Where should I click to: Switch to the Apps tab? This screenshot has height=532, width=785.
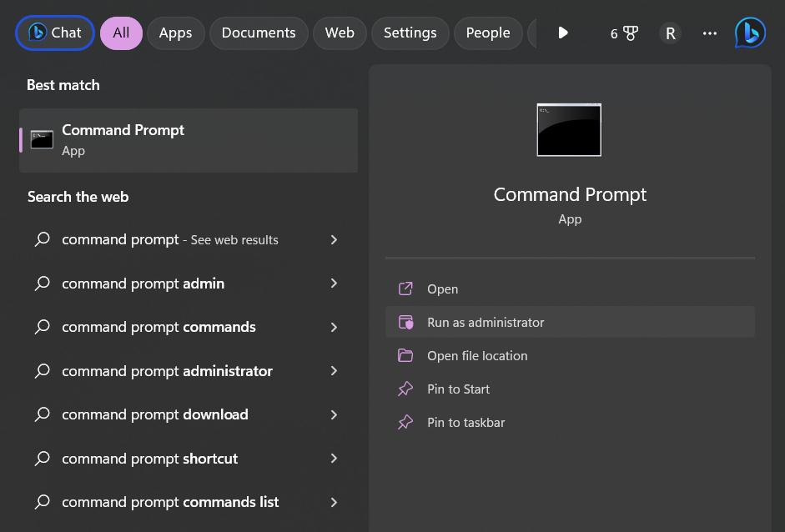176,33
